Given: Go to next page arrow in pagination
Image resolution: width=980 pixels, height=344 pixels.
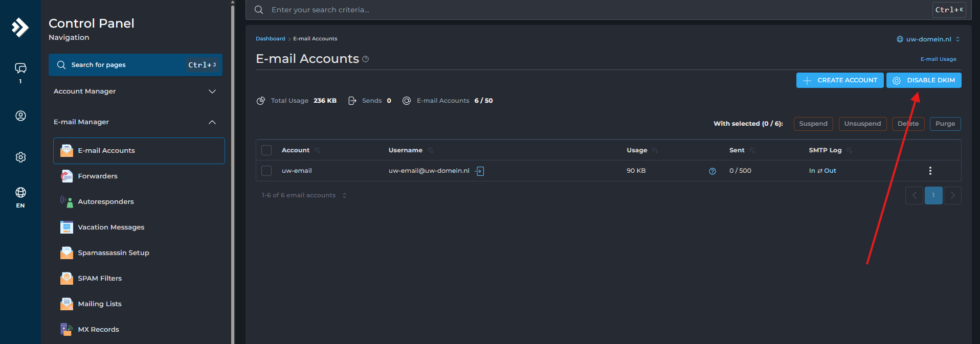Looking at the screenshot, I should click(952, 195).
